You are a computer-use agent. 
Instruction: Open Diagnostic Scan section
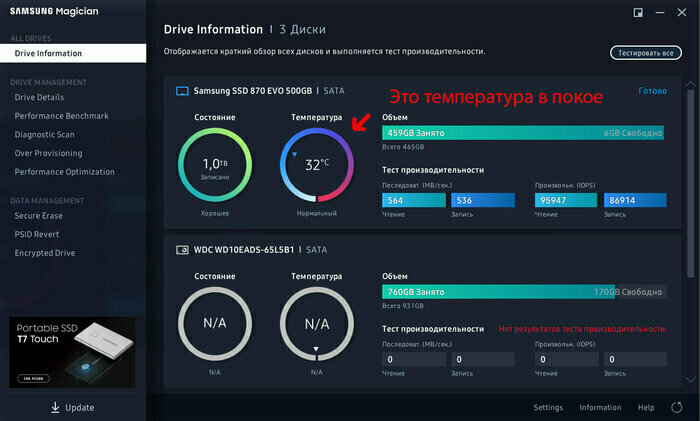(45, 134)
